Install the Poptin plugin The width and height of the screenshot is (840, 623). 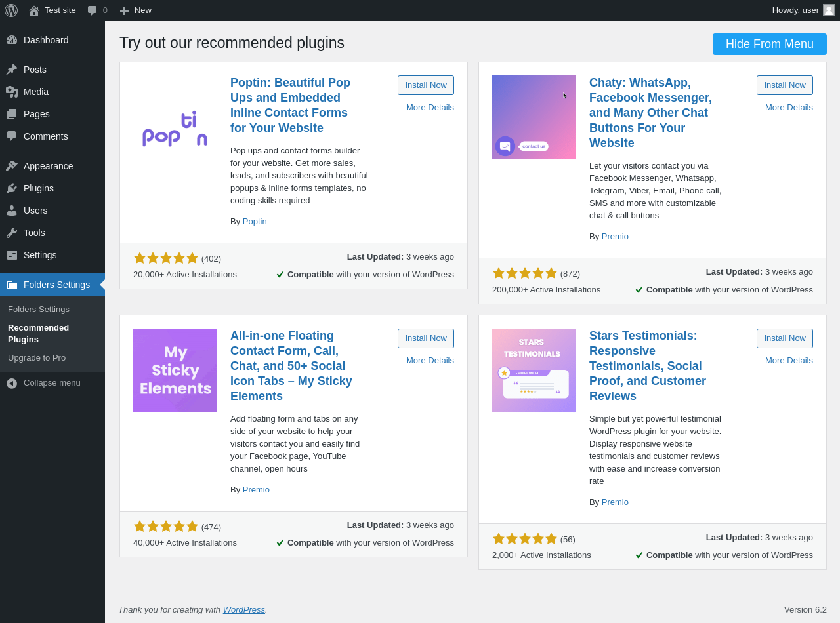coord(426,85)
